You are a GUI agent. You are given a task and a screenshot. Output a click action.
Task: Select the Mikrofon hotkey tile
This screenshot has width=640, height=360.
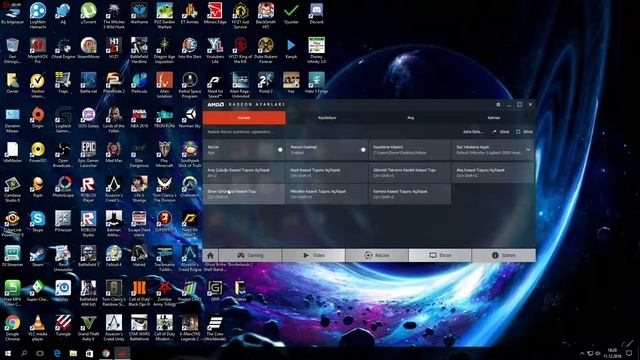(x=327, y=194)
